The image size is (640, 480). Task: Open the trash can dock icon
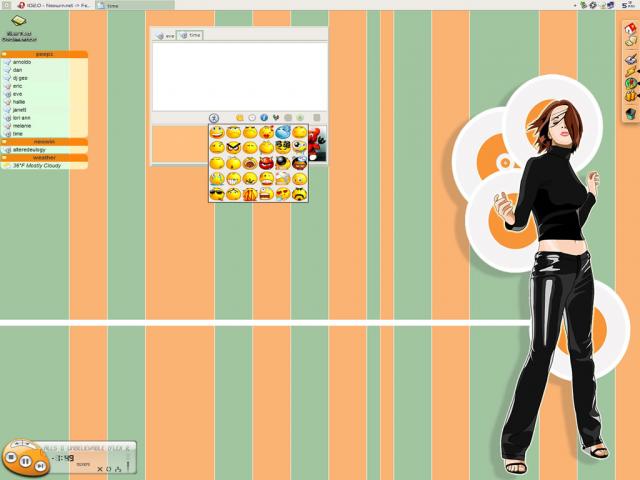pyautogui.click(x=631, y=113)
